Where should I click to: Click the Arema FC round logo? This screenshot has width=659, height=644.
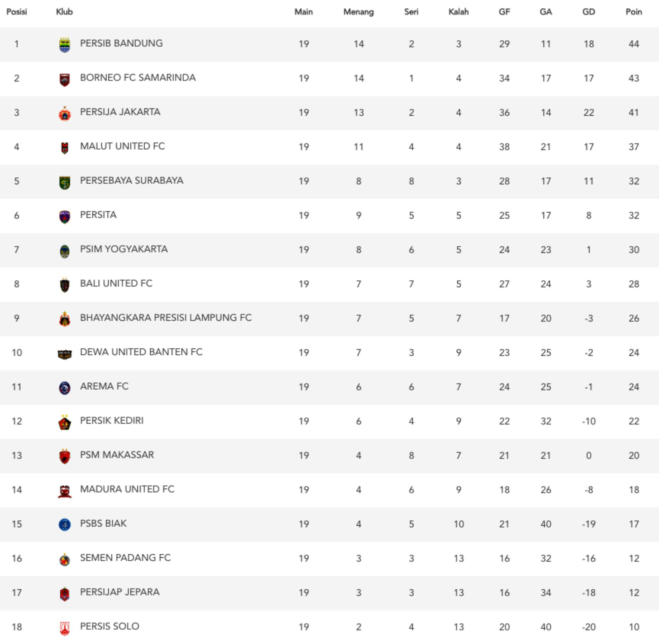(65, 388)
